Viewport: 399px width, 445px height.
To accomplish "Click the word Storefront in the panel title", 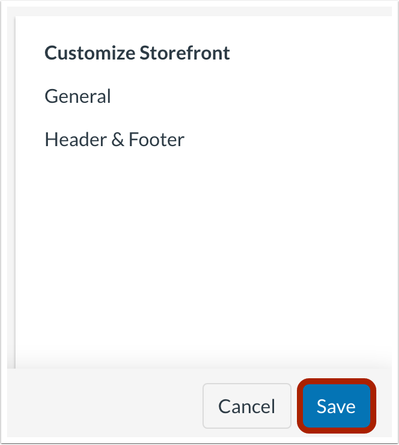I will [185, 53].
